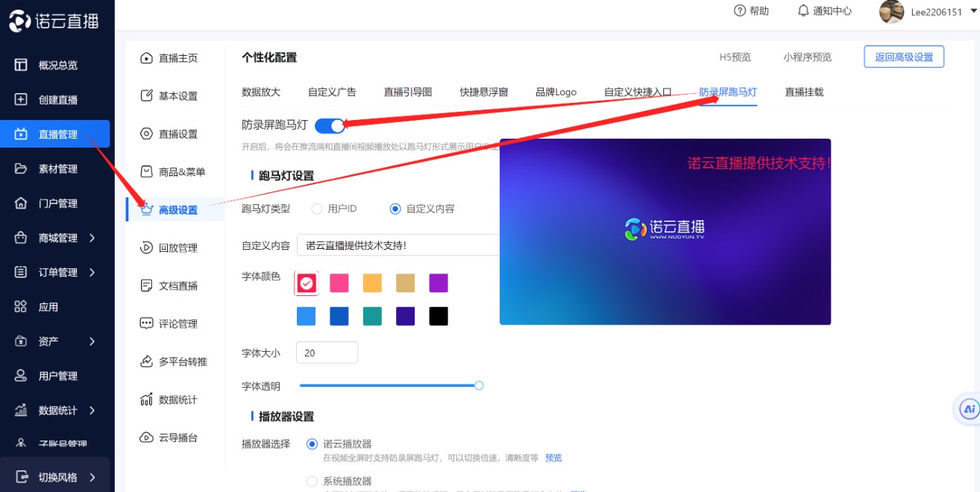Click the 回放管理 play icon
This screenshot has height=492, width=980.
[x=146, y=247]
